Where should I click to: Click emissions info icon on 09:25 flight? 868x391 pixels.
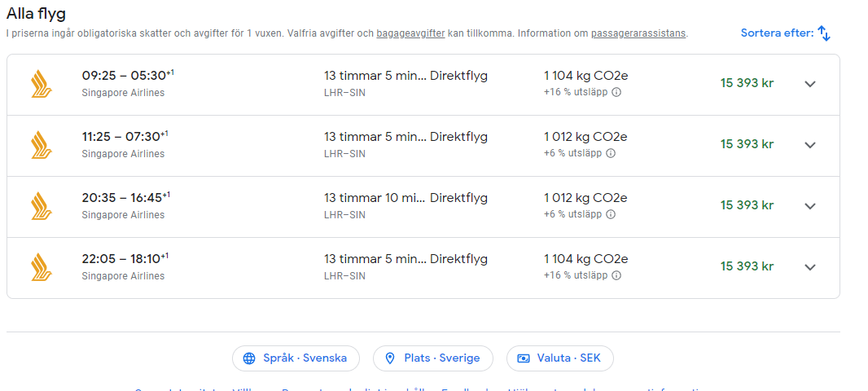[x=616, y=93]
